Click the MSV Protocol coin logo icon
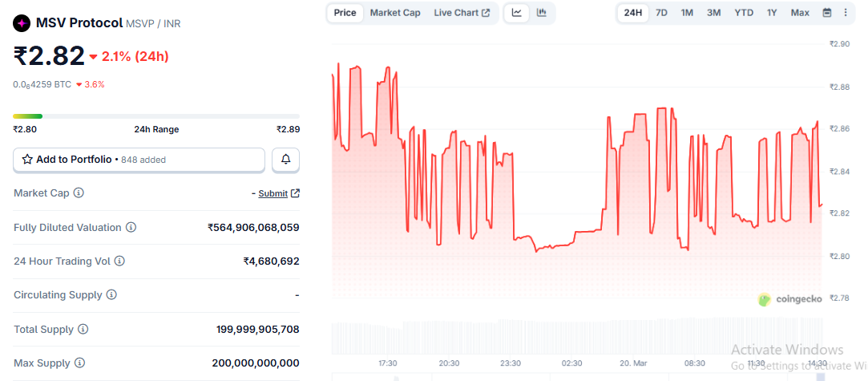This screenshot has width=868, height=381. coord(22,22)
